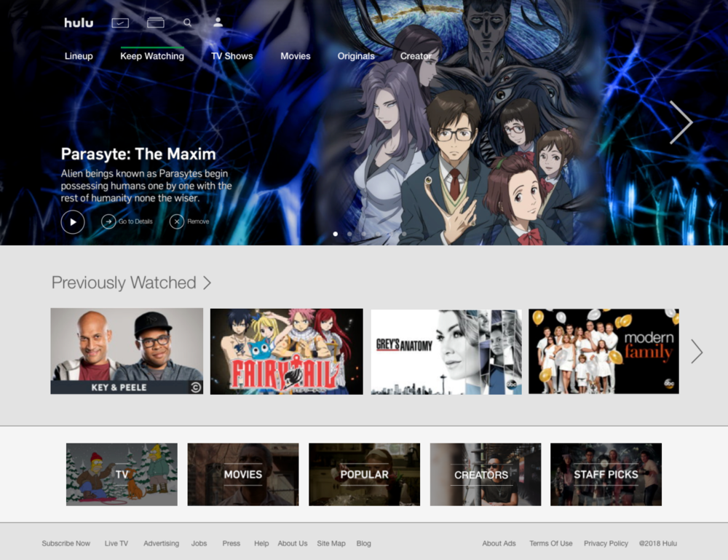
Task: Click the Previously Watched heading
Action: pos(124,283)
